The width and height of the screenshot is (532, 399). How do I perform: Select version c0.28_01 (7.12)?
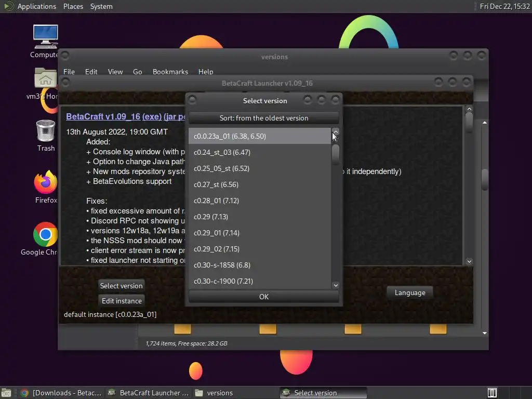[260, 201]
